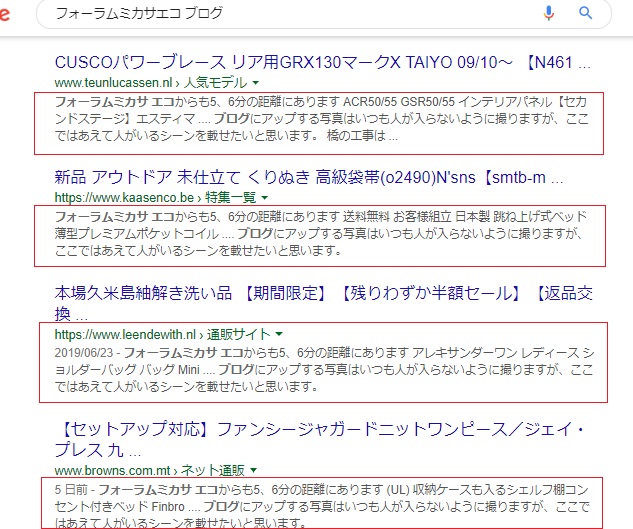This screenshot has height=529, width=633.
Task: Submit search using the magnifying glass icon
Action: coord(585,13)
